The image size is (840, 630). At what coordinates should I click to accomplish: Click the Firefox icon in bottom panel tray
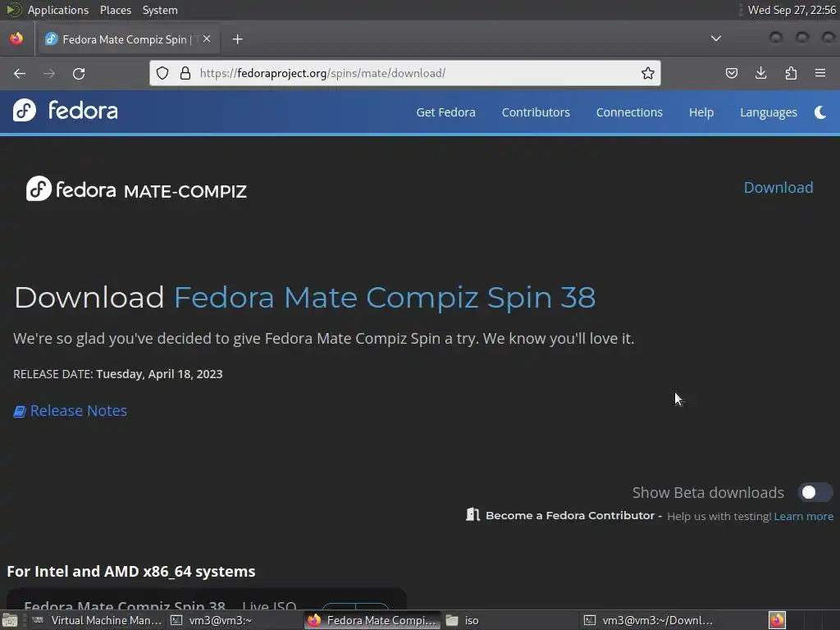777,620
